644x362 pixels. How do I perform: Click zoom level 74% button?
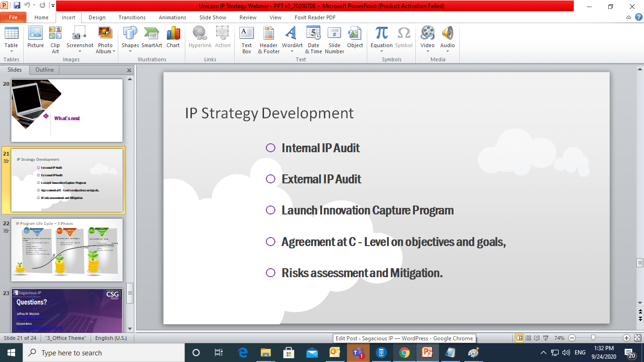click(559, 338)
